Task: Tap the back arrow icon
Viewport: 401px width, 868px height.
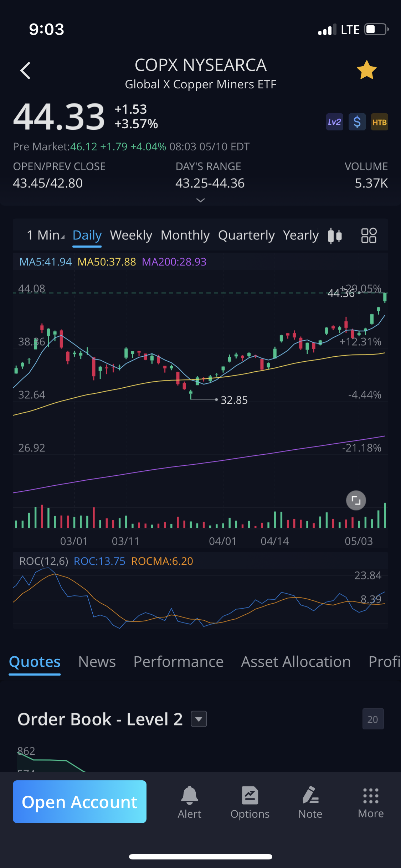Action: (25, 70)
